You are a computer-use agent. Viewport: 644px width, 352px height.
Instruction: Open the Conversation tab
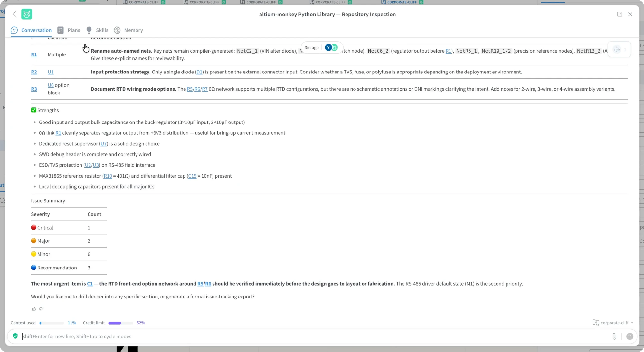[31, 30]
